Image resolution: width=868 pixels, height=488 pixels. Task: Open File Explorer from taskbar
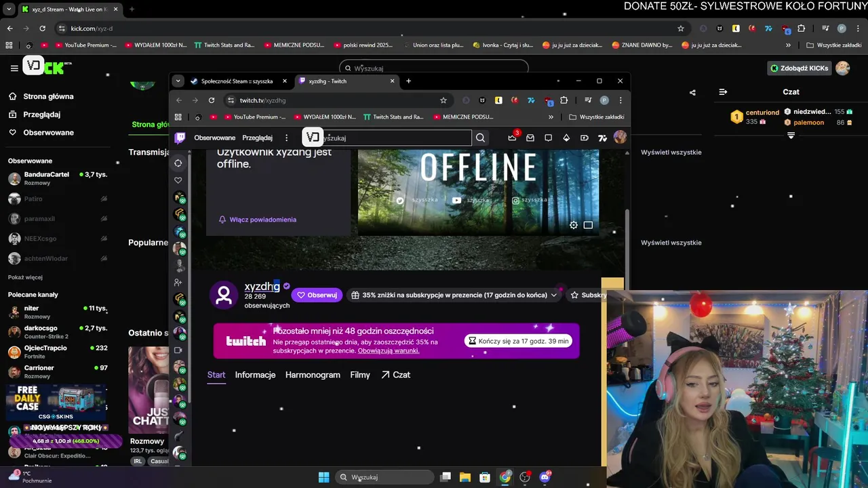tap(465, 477)
